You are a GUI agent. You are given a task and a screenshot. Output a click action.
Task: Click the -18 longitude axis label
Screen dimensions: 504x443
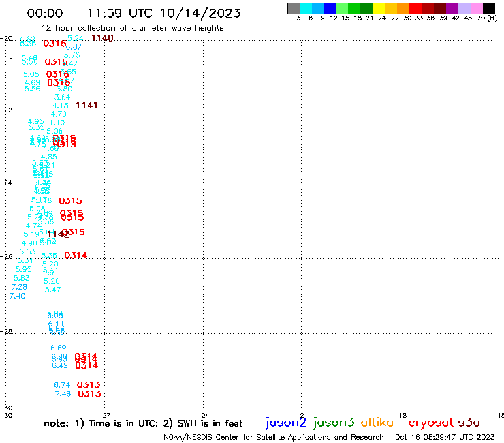click(400, 416)
